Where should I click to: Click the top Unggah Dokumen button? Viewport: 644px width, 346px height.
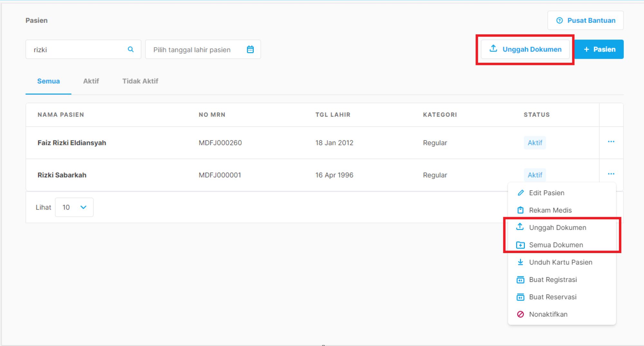click(525, 49)
